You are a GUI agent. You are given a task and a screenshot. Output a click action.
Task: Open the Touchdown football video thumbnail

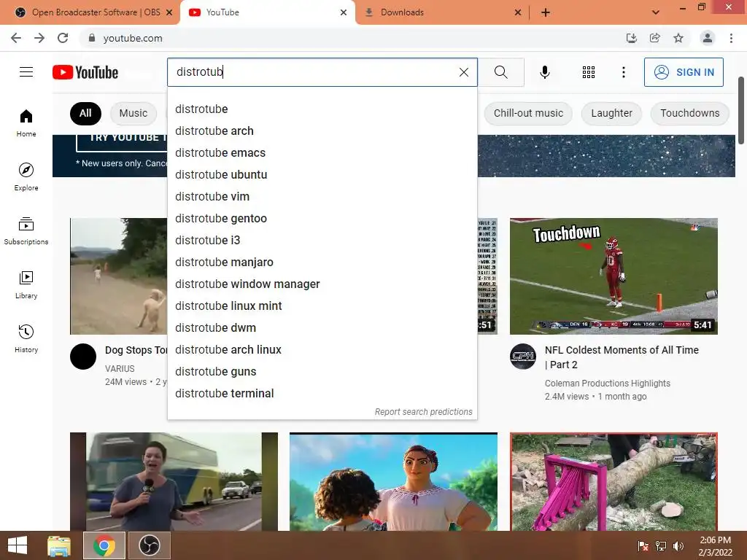(x=614, y=276)
